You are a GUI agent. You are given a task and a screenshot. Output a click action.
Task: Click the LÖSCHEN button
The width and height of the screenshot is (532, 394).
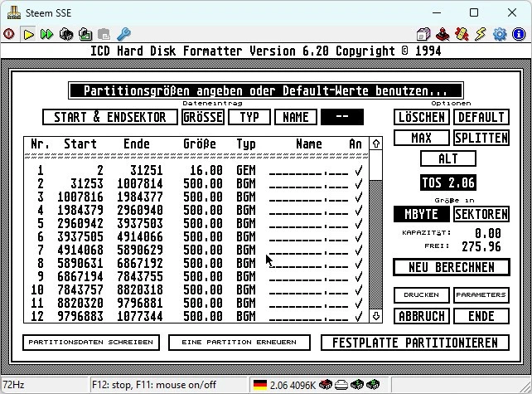coord(422,117)
